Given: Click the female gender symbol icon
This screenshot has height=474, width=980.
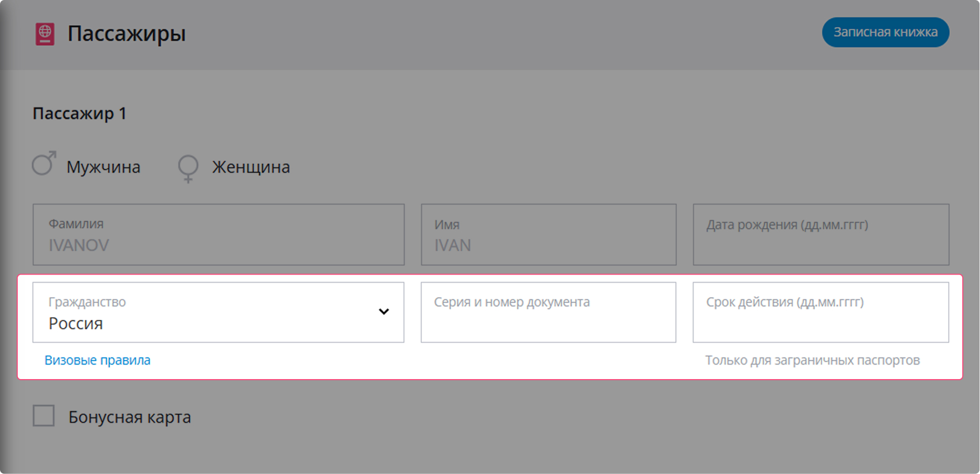Looking at the screenshot, I should point(188,168).
